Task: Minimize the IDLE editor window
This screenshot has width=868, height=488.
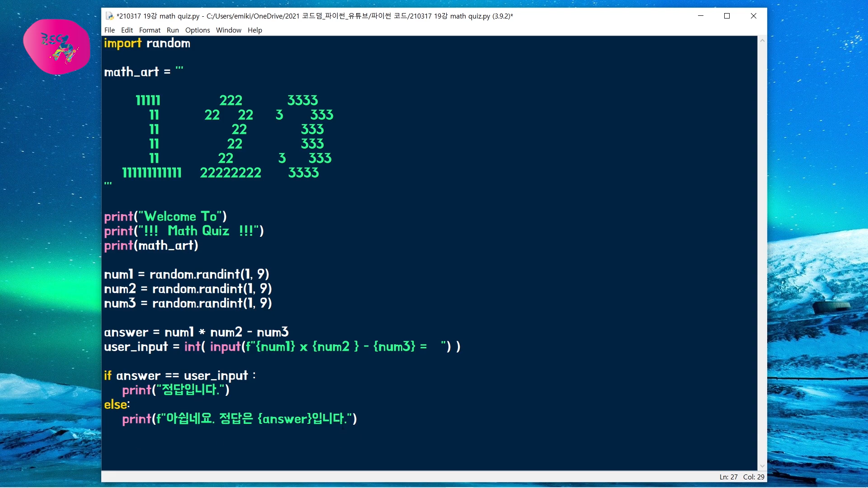Action: [701, 16]
